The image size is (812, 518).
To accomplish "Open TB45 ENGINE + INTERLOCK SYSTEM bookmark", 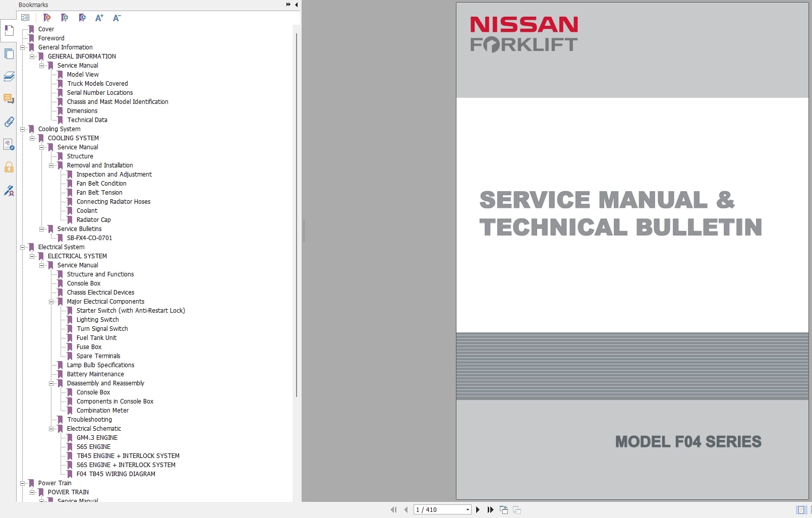I will pos(128,456).
